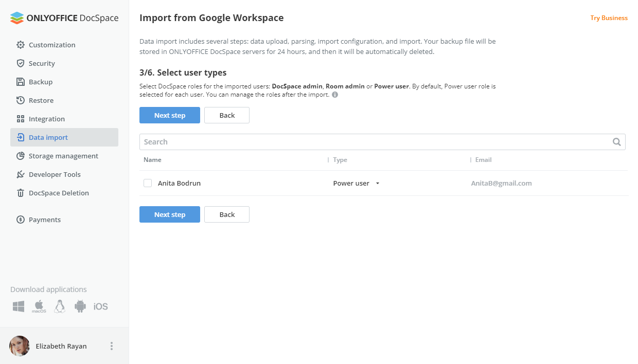Viewport: 638px width, 364px height.
Task: Click the DocSpace Deletion trash icon
Action: point(21,193)
